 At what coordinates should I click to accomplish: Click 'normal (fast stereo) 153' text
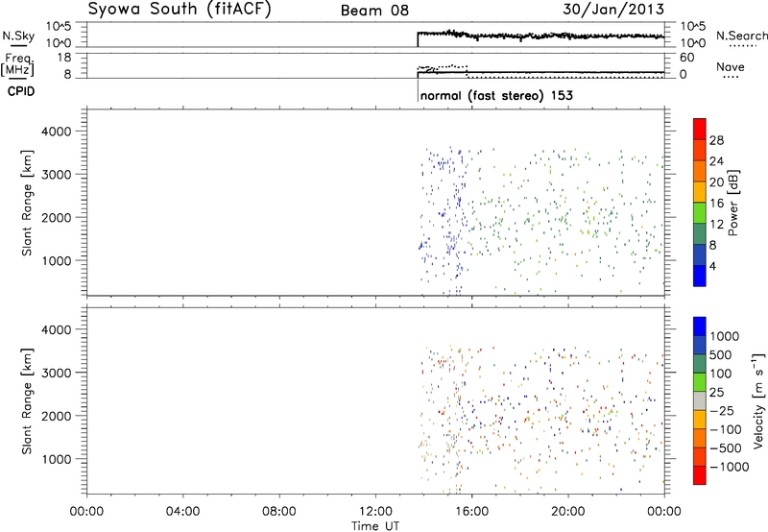[496, 95]
